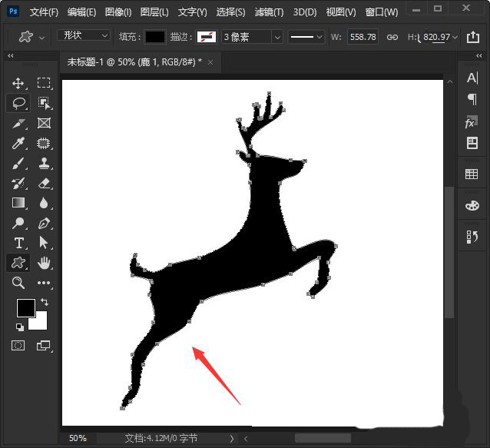Screen dimensions: 490x448
Task: Open the Character panel icon
Action: click(472, 78)
